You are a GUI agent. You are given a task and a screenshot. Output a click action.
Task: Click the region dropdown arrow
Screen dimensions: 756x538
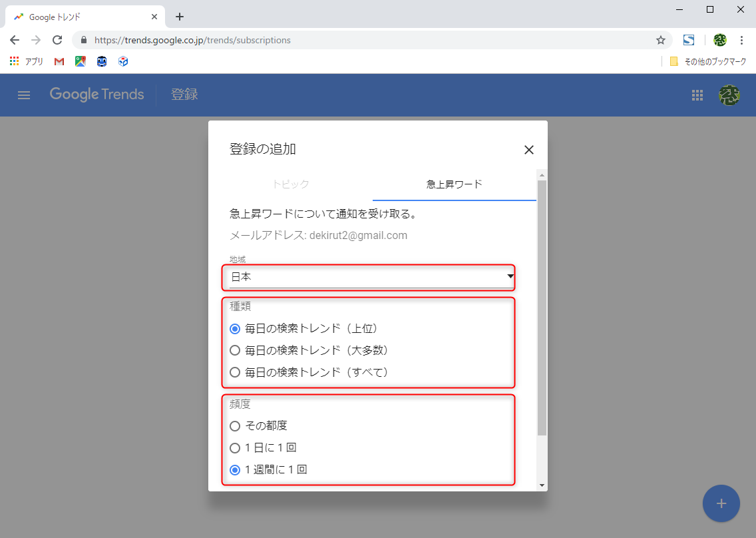pyautogui.click(x=510, y=276)
